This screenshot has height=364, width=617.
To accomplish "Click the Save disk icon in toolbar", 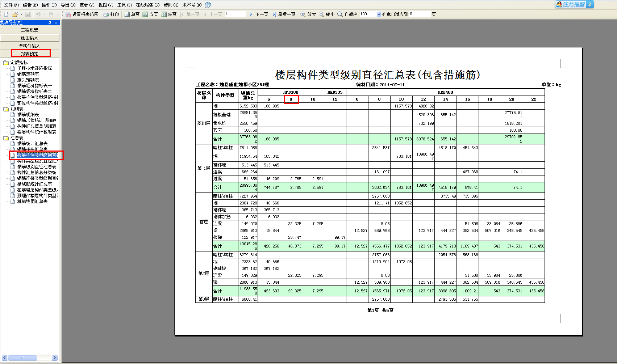I will click(28, 14).
